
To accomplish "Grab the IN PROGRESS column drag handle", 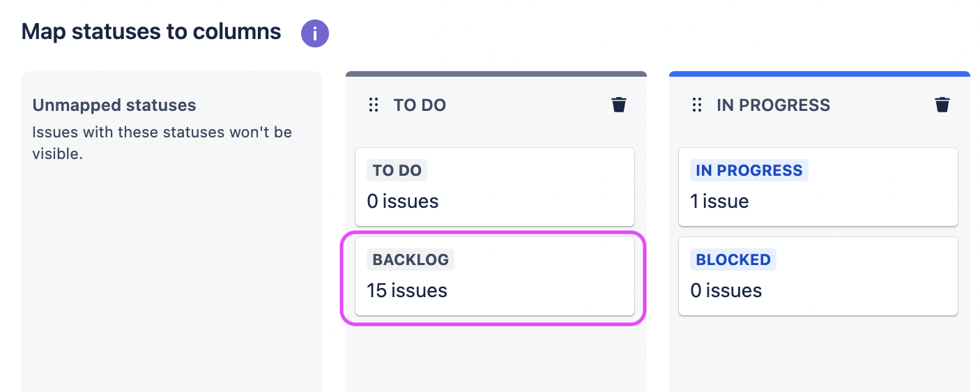I will pos(696,105).
